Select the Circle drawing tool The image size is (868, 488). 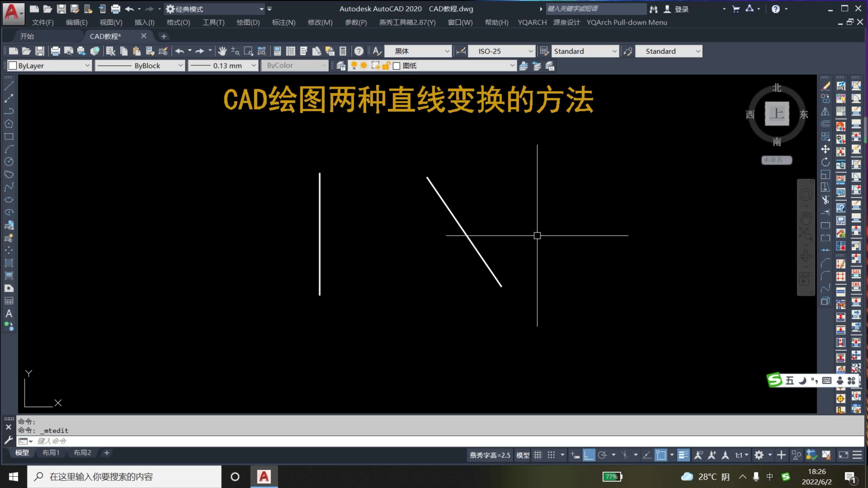click(9, 162)
